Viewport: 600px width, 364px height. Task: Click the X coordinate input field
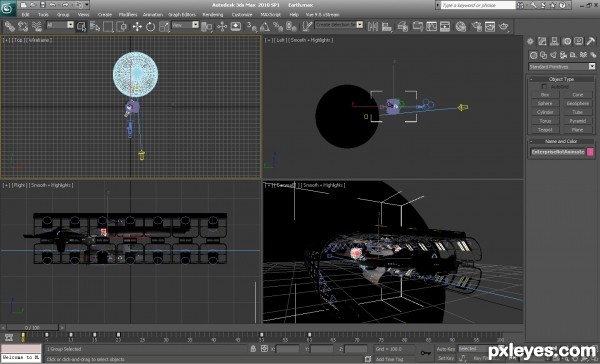[288, 349]
